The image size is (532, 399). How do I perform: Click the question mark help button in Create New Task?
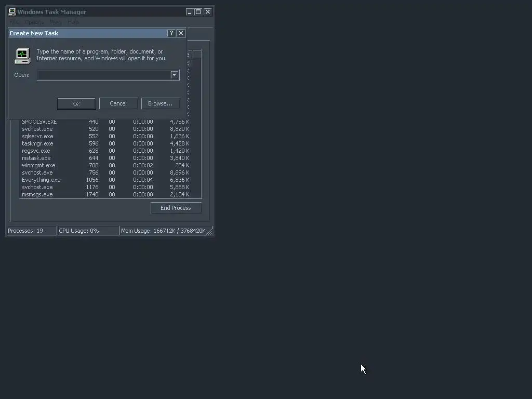pos(171,33)
